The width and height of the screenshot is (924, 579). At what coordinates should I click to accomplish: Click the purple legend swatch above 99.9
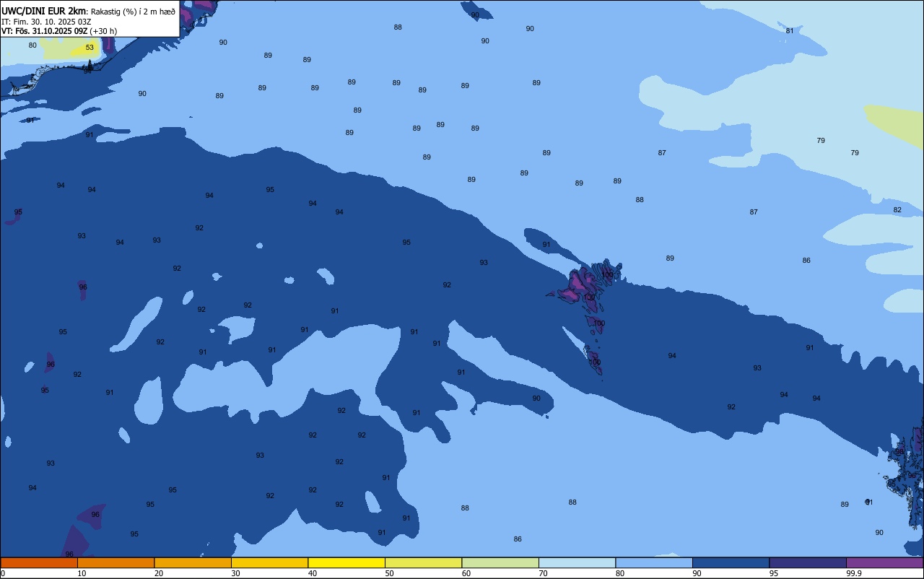click(885, 562)
